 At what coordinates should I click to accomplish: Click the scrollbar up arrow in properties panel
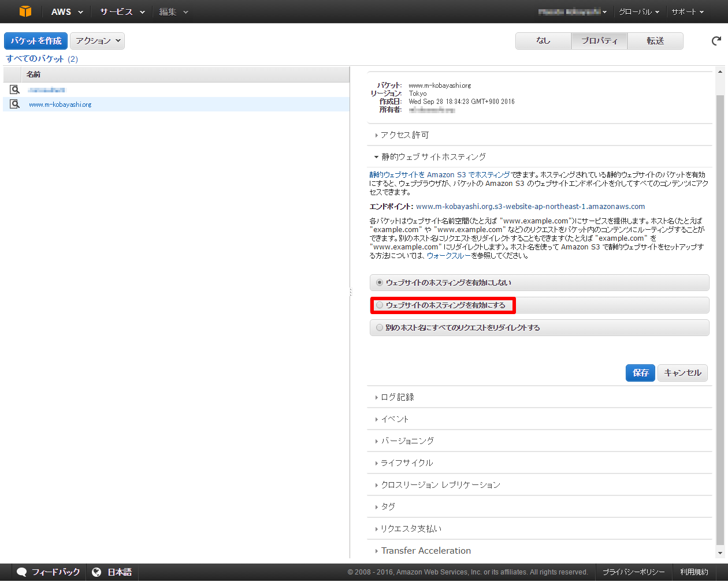pos(720,72)
